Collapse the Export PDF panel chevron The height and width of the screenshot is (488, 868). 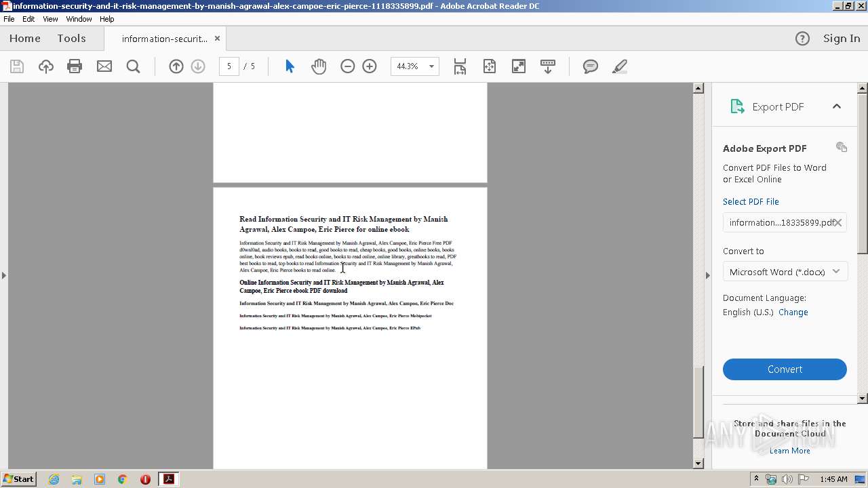coord(837,106)
